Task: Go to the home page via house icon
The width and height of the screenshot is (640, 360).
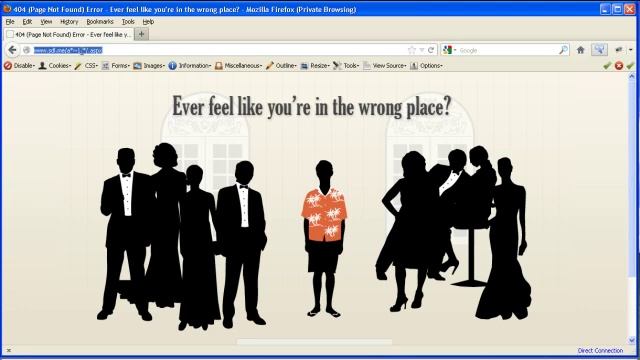Action: point(580,50)
